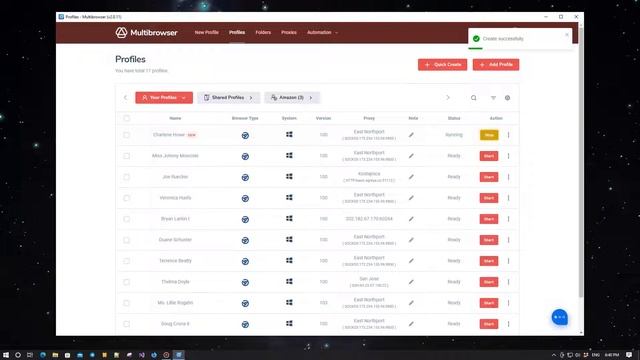This screenshot has height=360, width=640.
Task: Check the Duane Schuster row checkbox
Action: click(127, 240)
